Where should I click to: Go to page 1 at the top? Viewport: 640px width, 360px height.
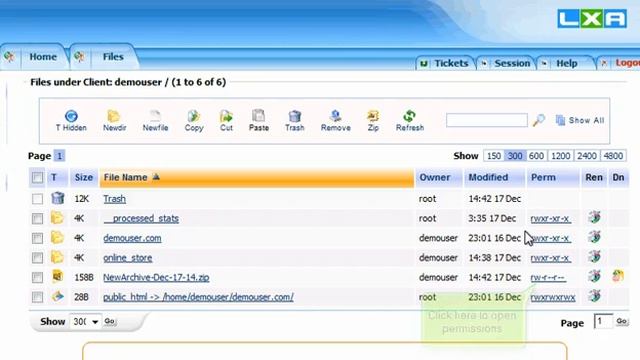click(x=59, y=156)
